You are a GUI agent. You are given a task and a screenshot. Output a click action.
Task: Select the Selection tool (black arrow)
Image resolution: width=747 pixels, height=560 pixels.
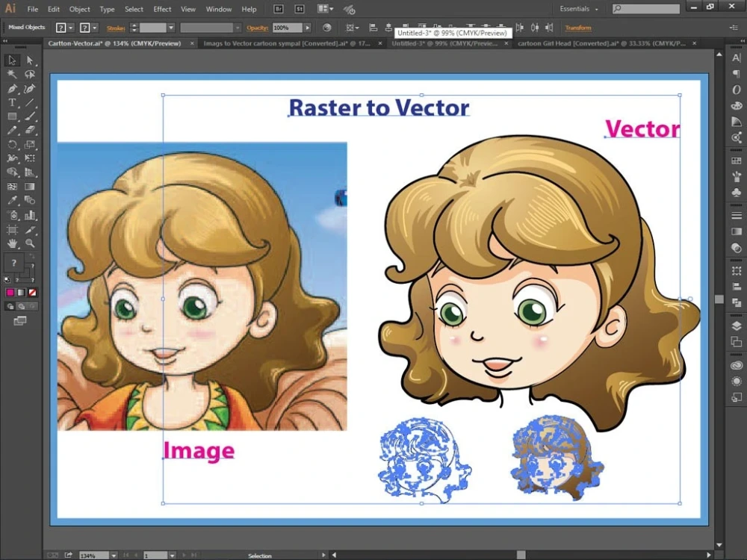pyautogui.click(x=13, y=60)
